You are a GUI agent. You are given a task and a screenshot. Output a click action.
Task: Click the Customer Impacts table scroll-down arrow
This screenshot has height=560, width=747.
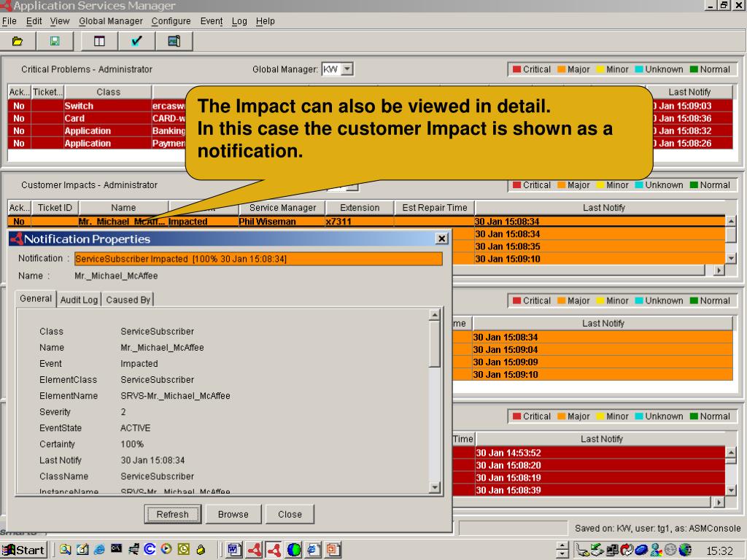point(731,258)
